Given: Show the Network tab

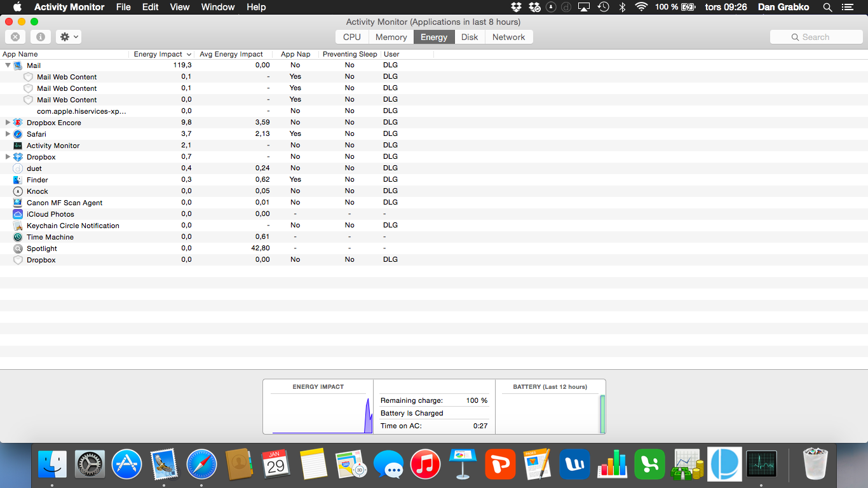Looking at the screenshot, I should tap(509, 37).
